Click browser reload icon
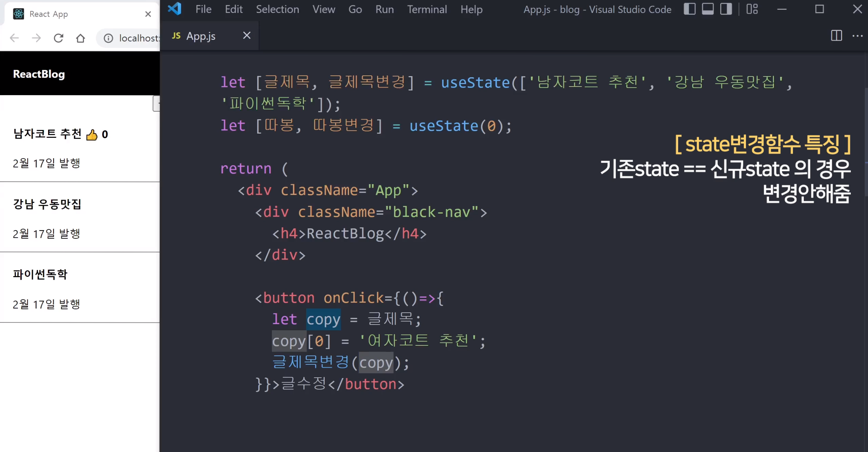 pos(58,38)
